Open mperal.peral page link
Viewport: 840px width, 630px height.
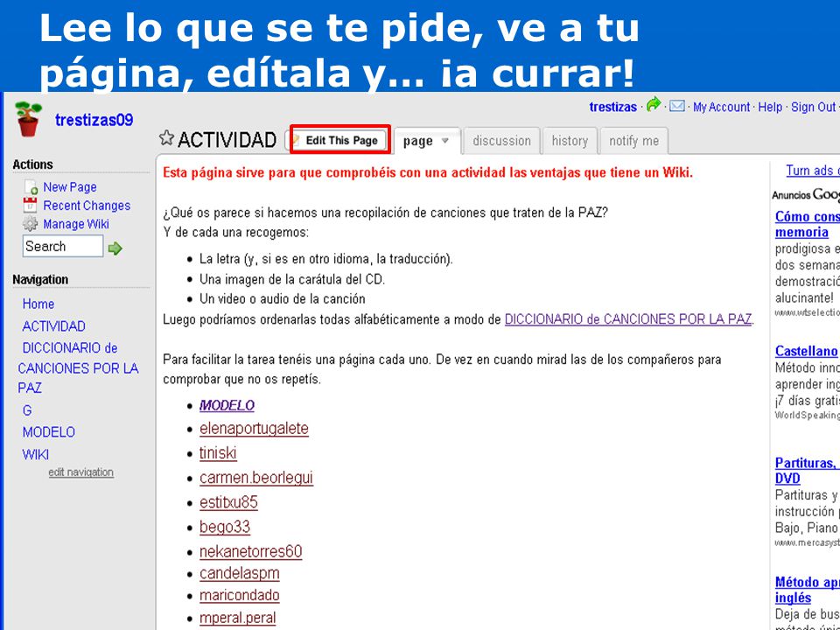pos(238,618)
